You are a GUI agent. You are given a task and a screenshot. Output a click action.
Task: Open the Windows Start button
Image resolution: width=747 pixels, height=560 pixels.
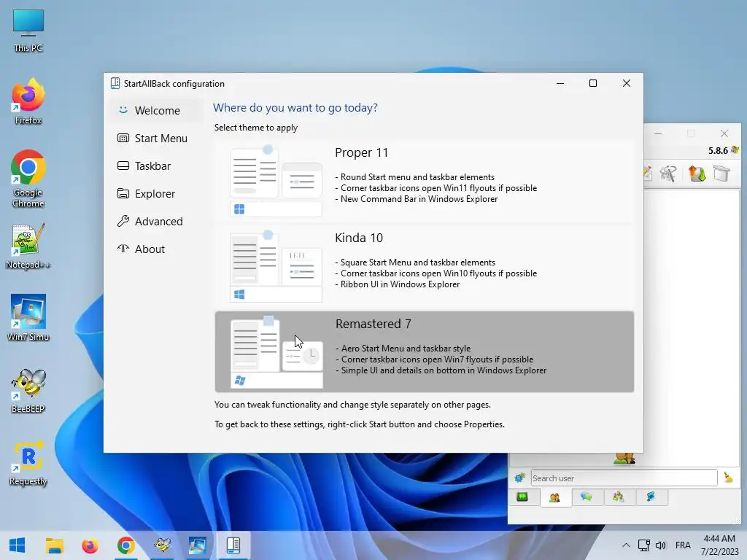18,545
